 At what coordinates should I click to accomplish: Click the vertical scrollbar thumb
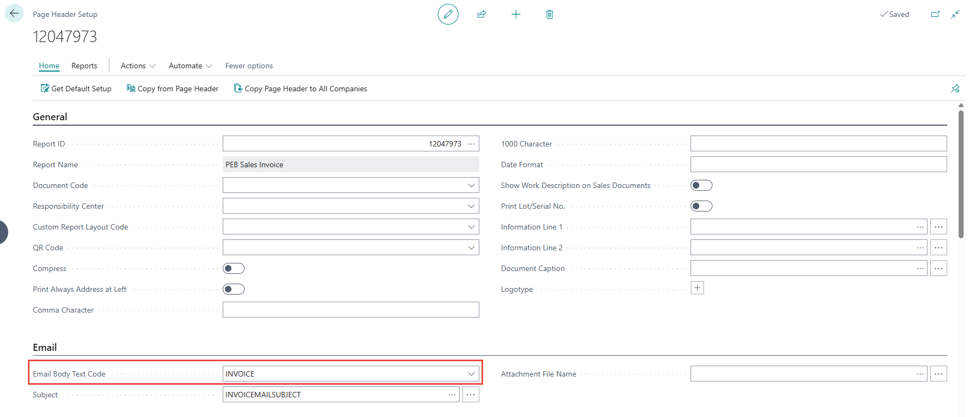click(x=961, y=174)
